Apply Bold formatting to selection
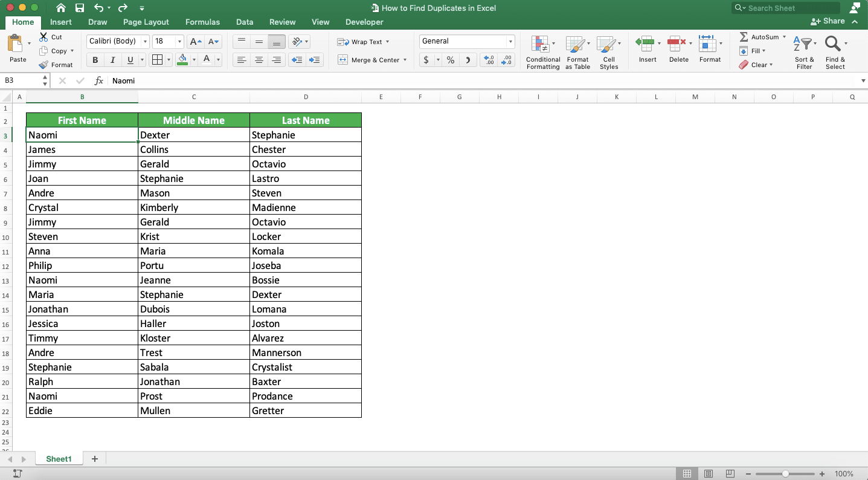The height and width of the screenshot is (480, 868). [x=94, y=59]
